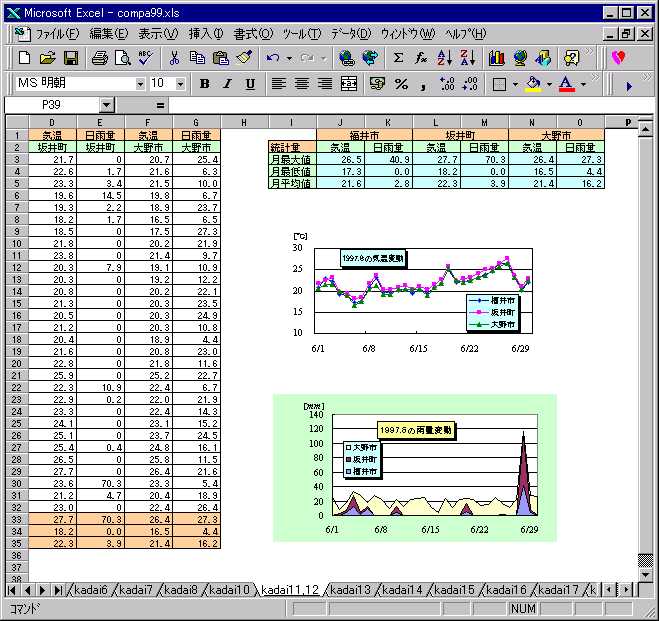The image size is (659, 621).
Task: Open the font size dropdown showing 10
Action: point(180,84)
